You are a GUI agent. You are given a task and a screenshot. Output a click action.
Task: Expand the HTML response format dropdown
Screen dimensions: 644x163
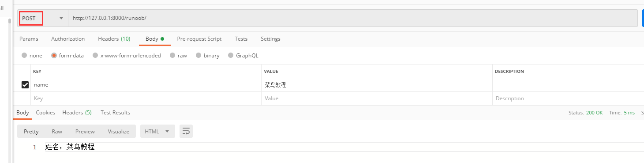click(x=157, y=131)
